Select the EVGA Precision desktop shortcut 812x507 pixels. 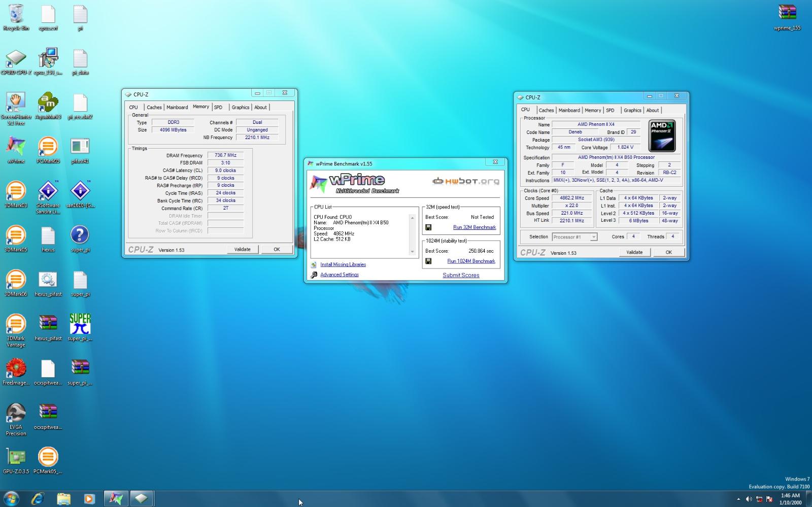(16, 419)
